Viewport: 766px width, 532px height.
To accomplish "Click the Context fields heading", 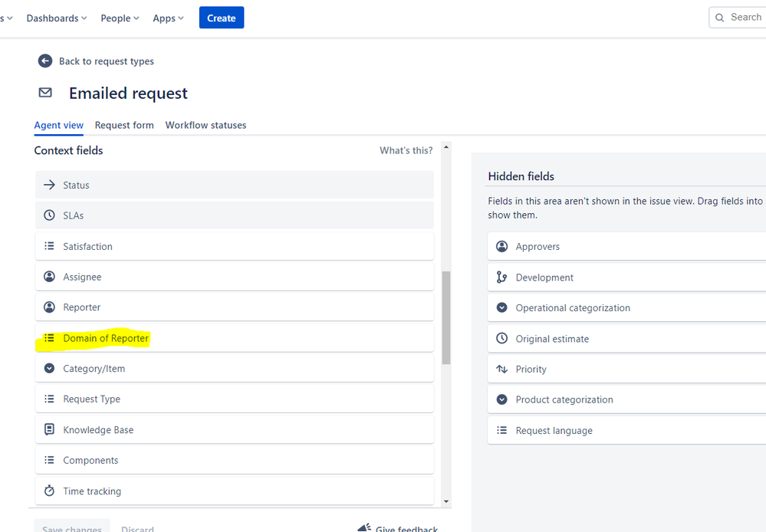I will coord(68,150).
